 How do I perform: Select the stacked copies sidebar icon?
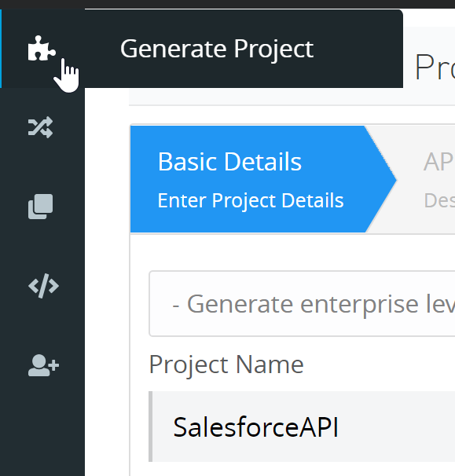tap(40, 207)
